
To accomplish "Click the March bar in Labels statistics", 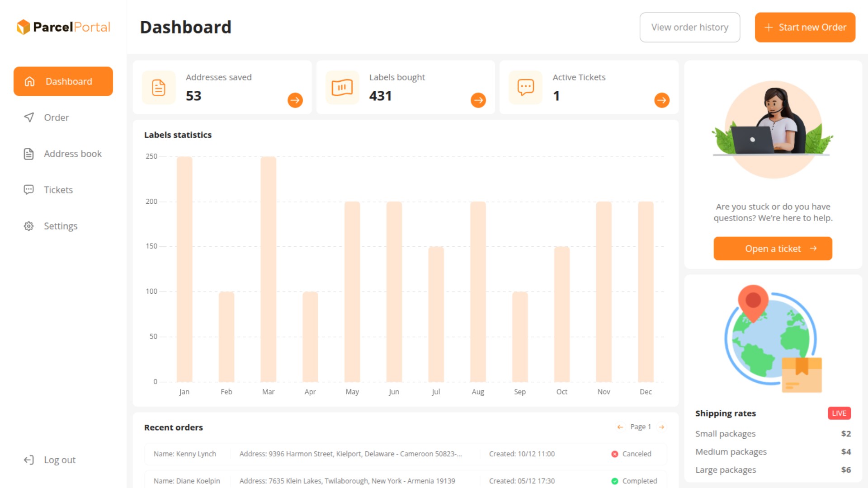I will click(268, 269).
